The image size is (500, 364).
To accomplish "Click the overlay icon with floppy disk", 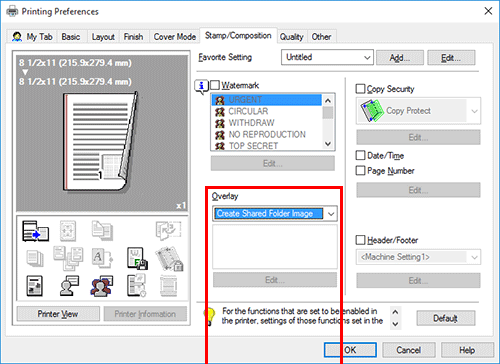I will click(x=137, y=258).
